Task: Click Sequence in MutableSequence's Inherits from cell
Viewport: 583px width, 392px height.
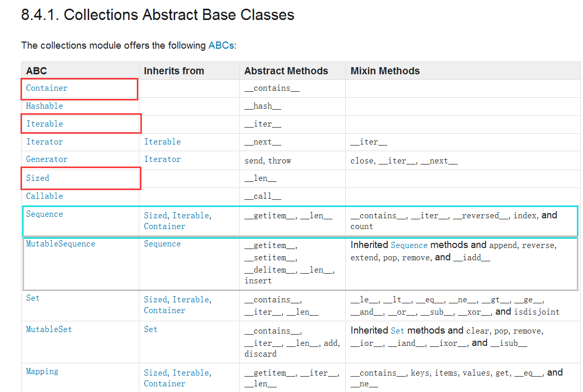Action: [x=162, y=244]
